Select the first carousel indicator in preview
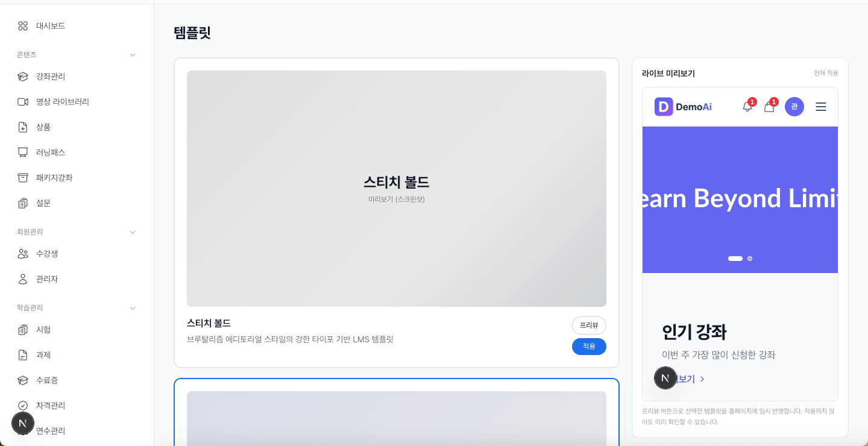 tap(735, 259)
